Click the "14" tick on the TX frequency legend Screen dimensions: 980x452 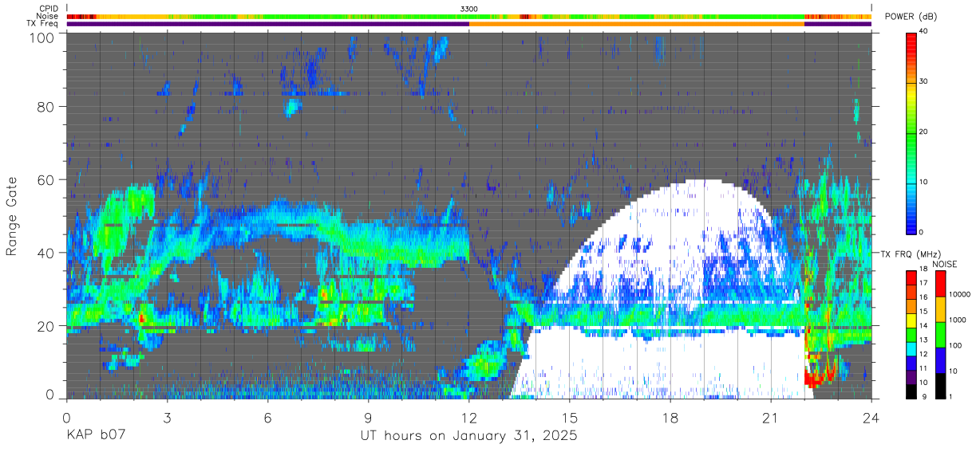pyautogui.click(x=924, y=326)
